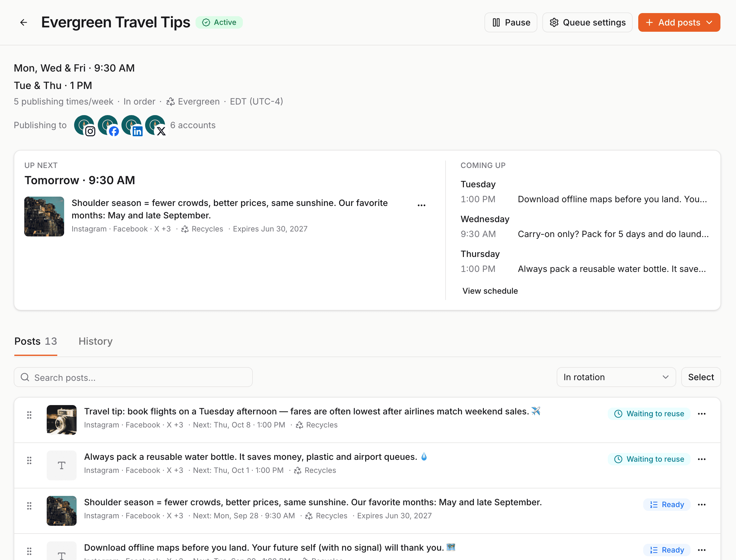Open options menu for offline maps post
Viewport: 736px width, 560px height.
702,550
